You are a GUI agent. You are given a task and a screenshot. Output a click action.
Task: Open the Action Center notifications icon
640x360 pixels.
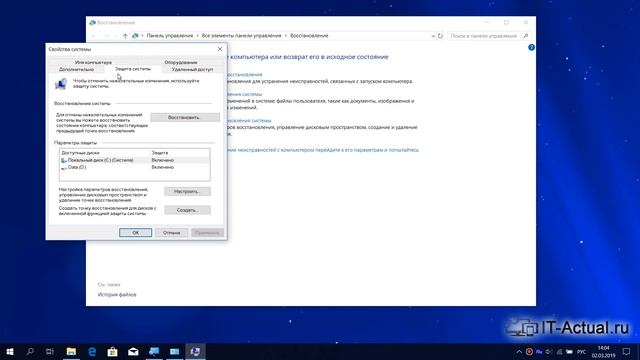(x=627, y=352)
